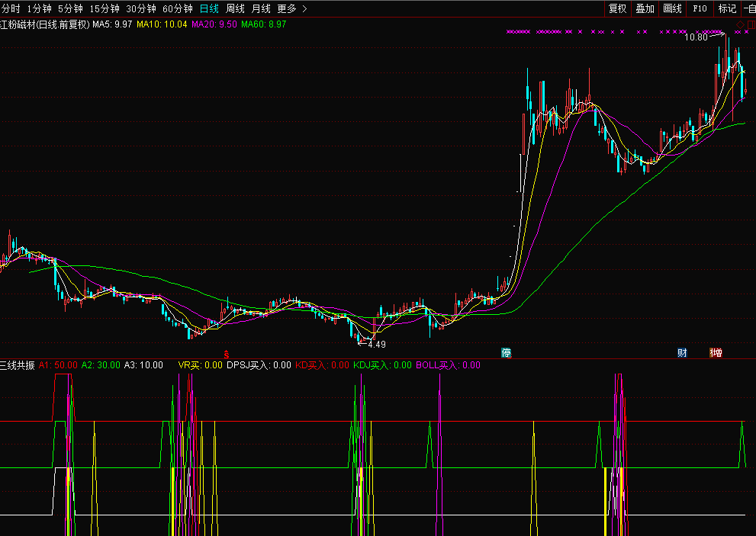The height and width of the screenshot is (536, 756).
Task: Click the 叠加 overlay button
Action: [x=645, y=8]
